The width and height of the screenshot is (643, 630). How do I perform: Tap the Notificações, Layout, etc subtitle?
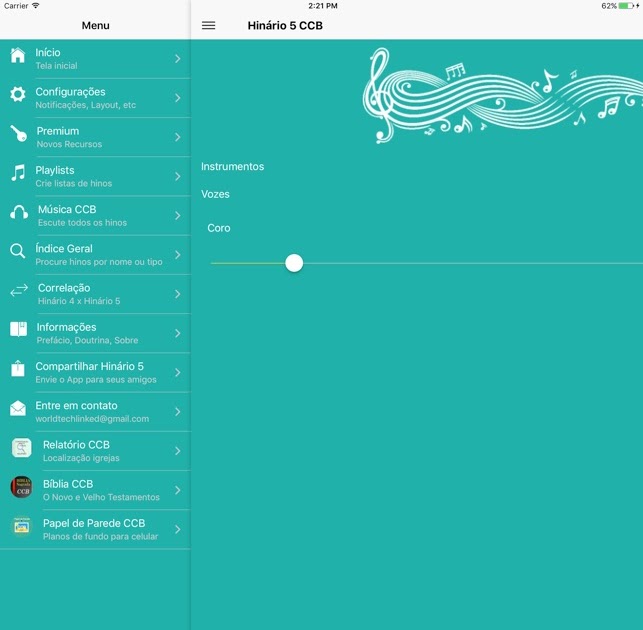tap(85, 105)
